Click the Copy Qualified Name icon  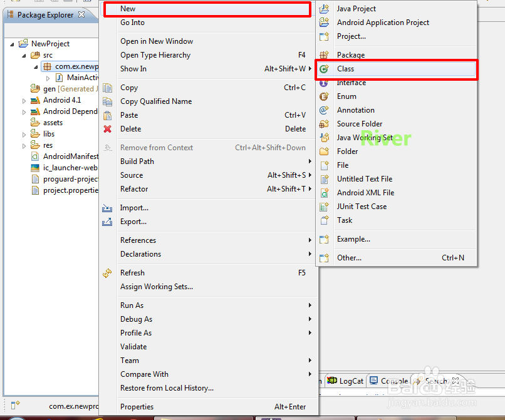coord(108,101)
